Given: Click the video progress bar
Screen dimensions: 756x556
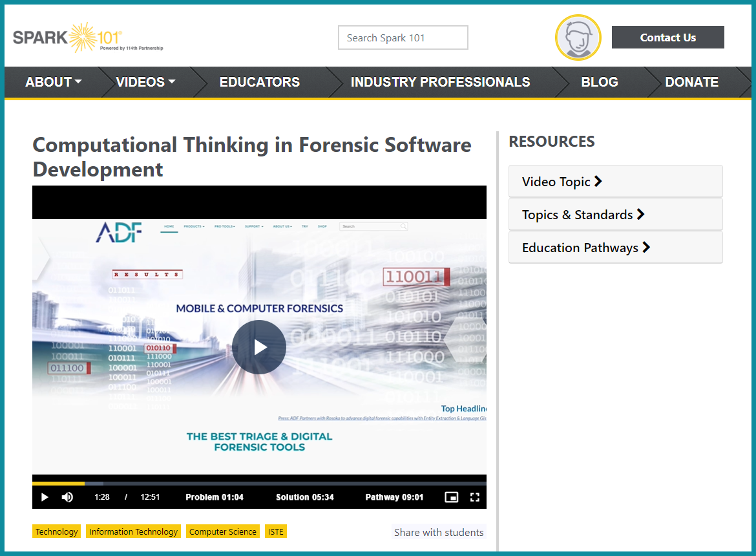Looking at the screenshot, I should [258, 483].
